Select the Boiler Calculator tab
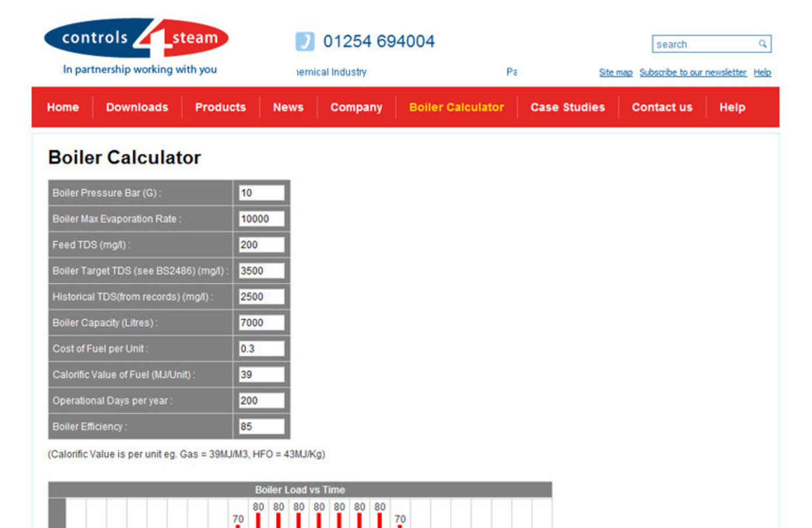The image size is (812, 528). [456, 107]
